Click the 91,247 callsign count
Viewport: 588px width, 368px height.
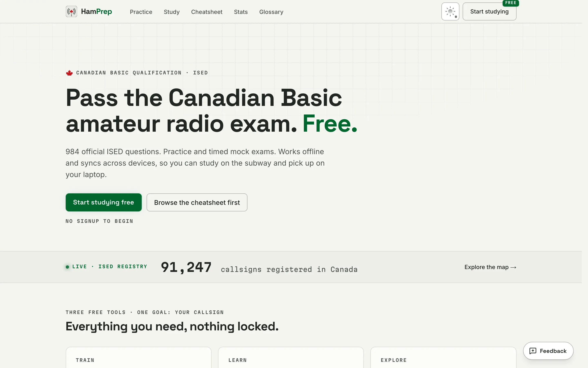(x=186, y=267)
